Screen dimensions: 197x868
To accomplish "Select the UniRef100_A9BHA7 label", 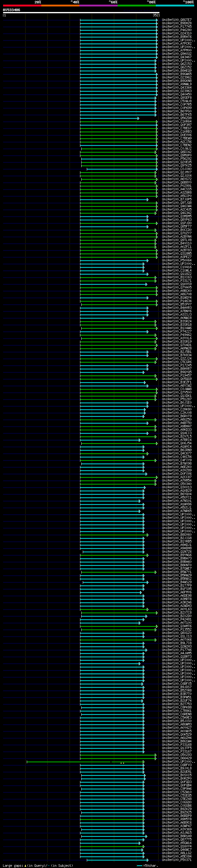I will (177, 426).
